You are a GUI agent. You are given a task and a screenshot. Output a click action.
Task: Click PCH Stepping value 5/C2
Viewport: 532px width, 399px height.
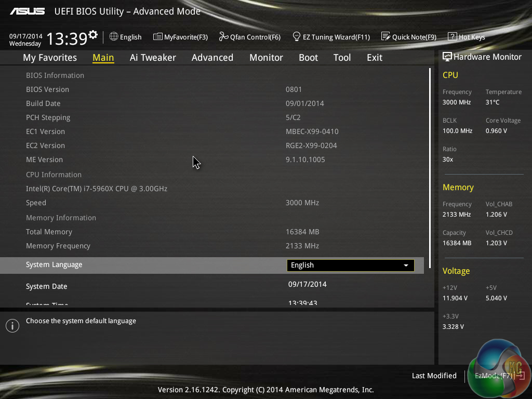coord(293,117)
